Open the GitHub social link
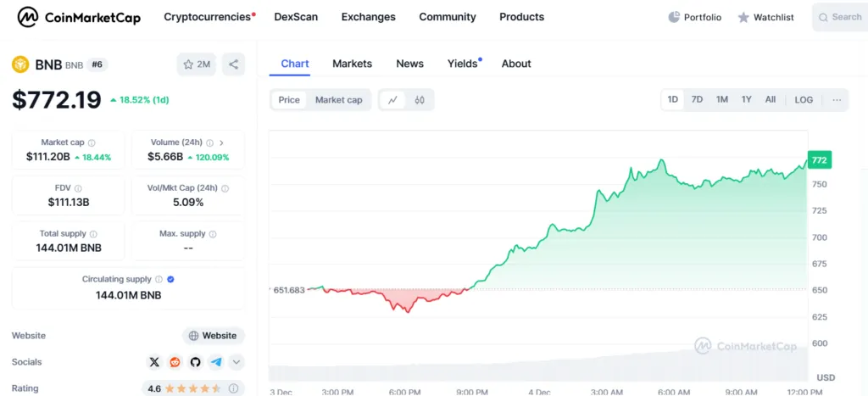Viewport: 868px width, 396px height. pyautogui.click(x=196, y=362)
